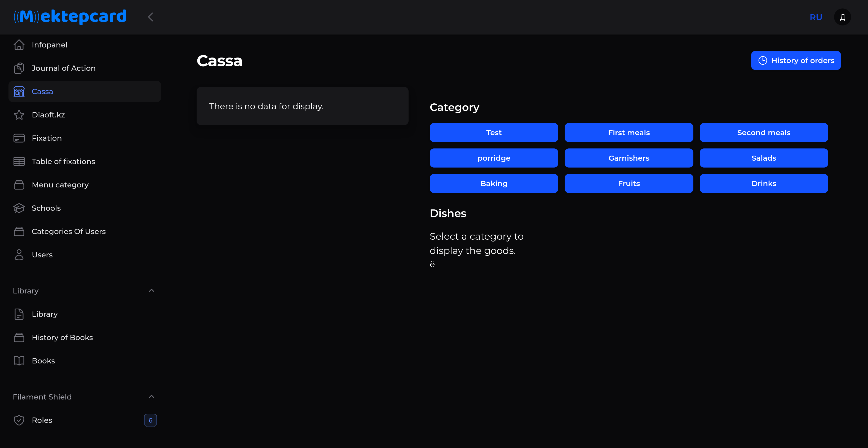Screen dimensions: 868x448
Task: Click the Fixation card icon
Action: coord(19,138)
